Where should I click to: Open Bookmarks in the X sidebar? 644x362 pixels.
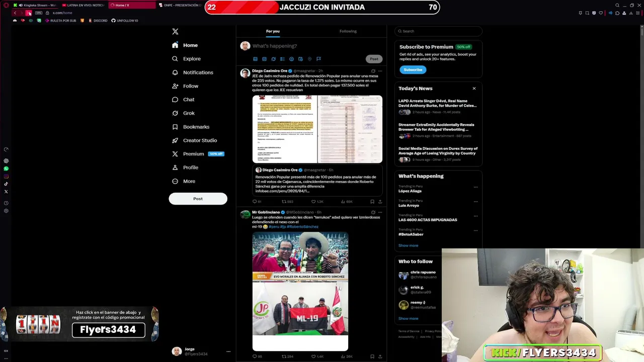[190, 127]
